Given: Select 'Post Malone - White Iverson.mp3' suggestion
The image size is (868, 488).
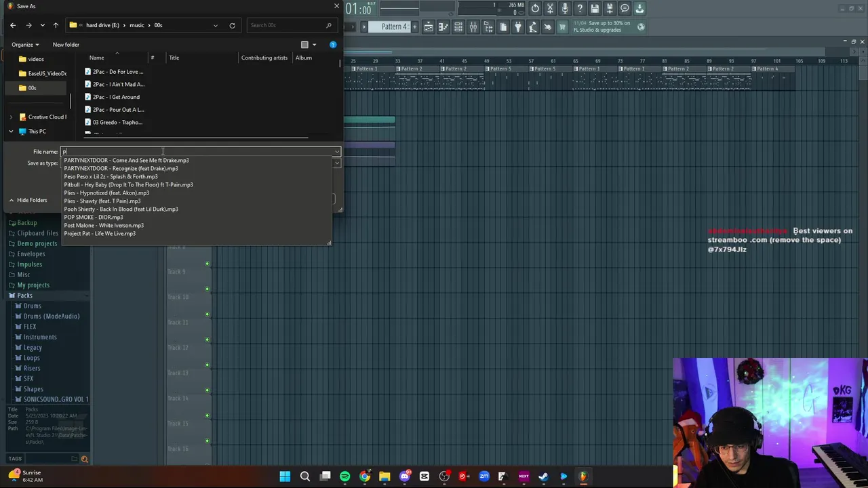Looking at the screenshot, I should click(104, 225).
